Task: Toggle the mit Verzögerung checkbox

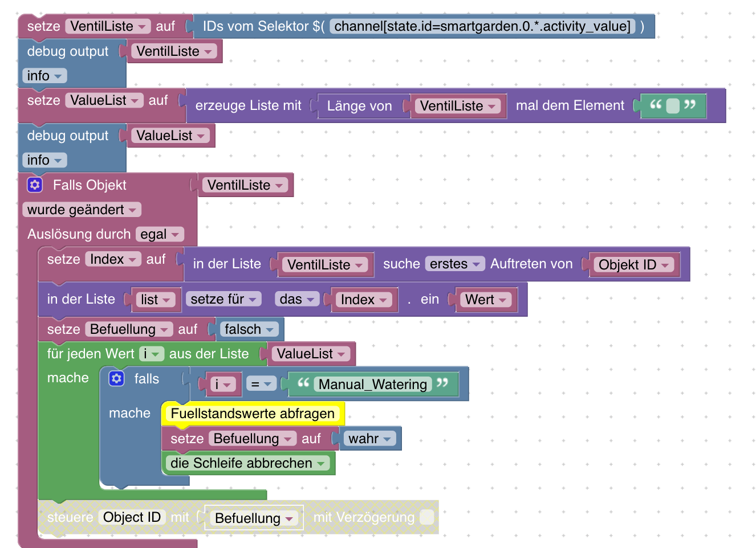Action: pyautogui.click(x=426, y=517)
